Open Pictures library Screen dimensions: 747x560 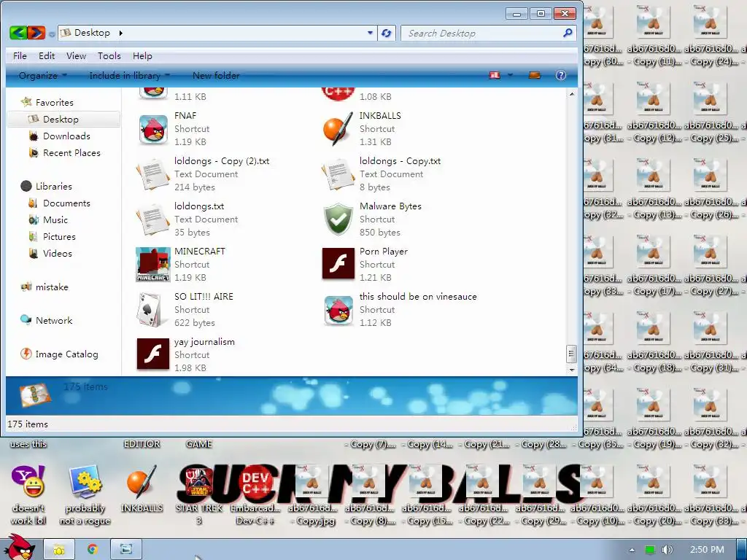[52, 237]
